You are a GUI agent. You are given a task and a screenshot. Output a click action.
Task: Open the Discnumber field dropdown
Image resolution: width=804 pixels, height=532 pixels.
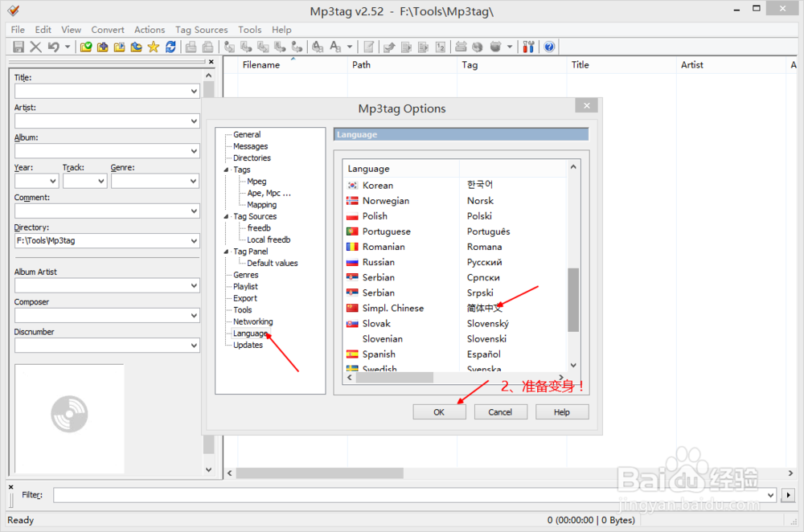(194, 346)
